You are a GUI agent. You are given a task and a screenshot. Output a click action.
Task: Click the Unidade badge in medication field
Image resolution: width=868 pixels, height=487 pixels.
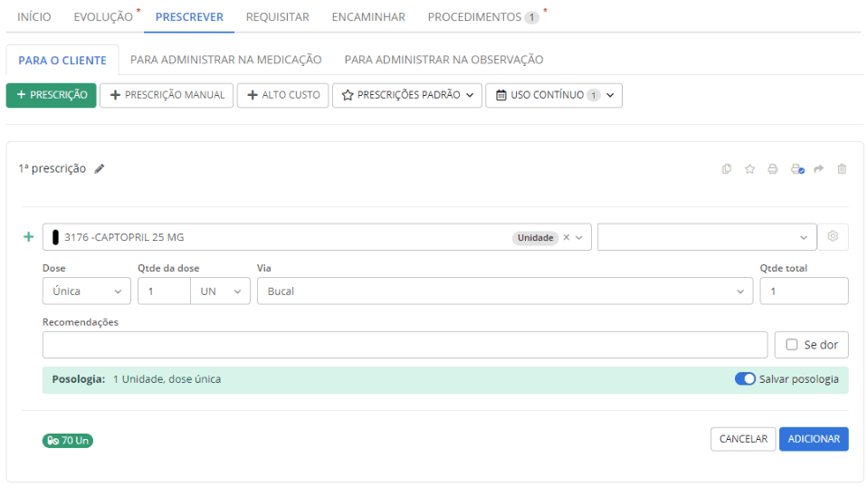[x=535, y=237]
